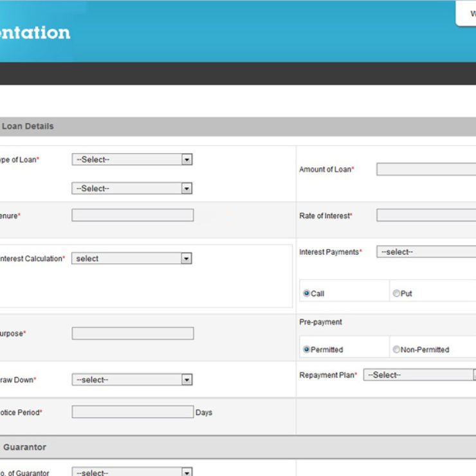
Task: Select the Call radio button
Action: tap(307, 293)
